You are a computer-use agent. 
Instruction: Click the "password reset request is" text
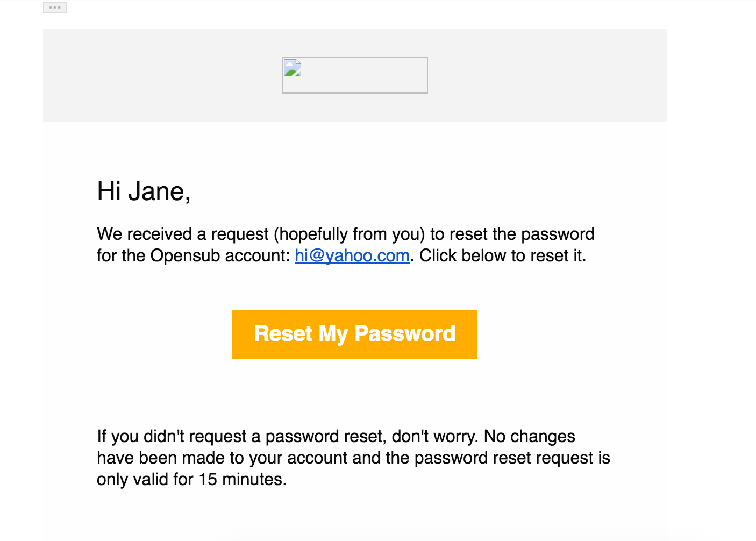[x=512, y=458]
